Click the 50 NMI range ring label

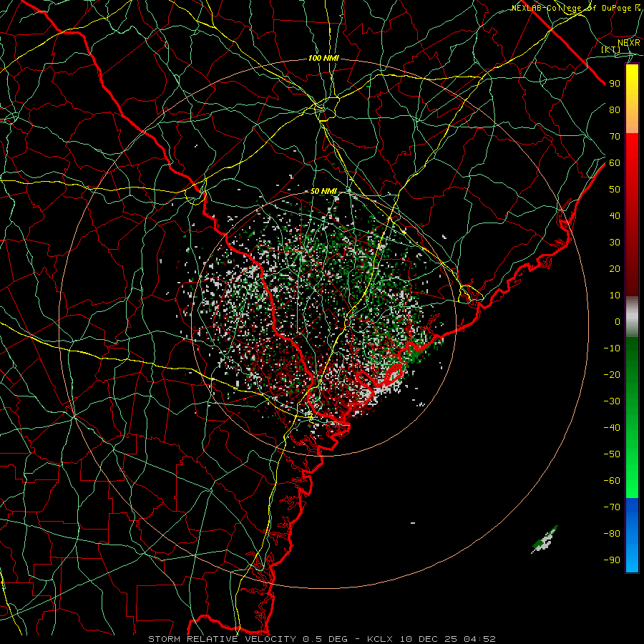pyautogui.click(x=323, y=191)
